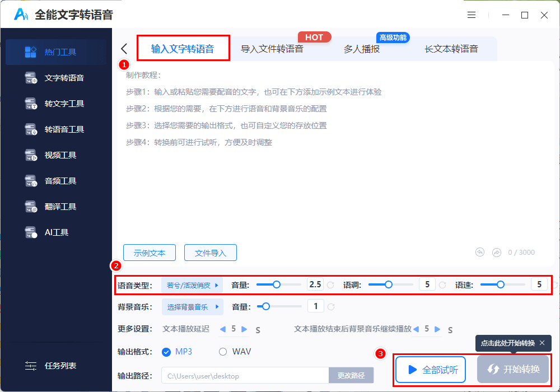Open 文字转语音 sidebar item
Screen dimensions: 560x392
(x=56, y=78)
